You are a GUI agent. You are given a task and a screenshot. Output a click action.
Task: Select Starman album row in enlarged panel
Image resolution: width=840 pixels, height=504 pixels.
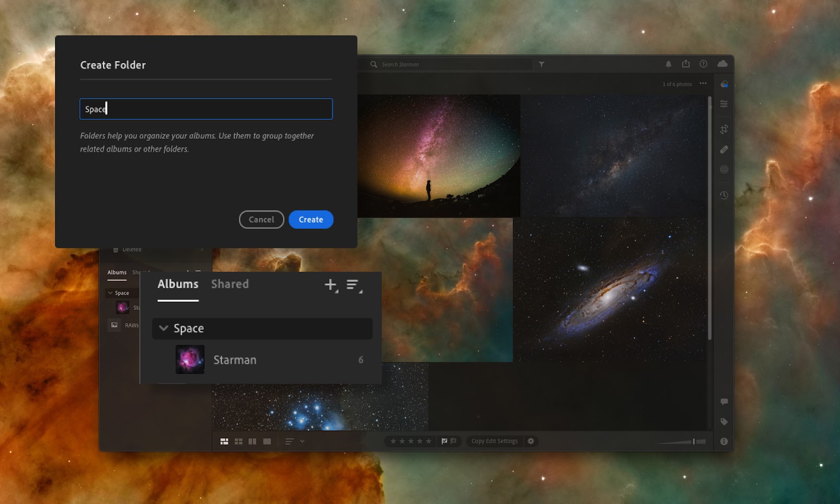coord(262,360)
